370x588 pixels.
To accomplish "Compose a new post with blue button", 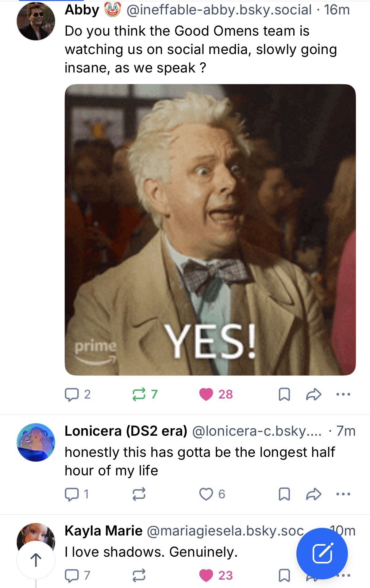I will coord(322,554).
